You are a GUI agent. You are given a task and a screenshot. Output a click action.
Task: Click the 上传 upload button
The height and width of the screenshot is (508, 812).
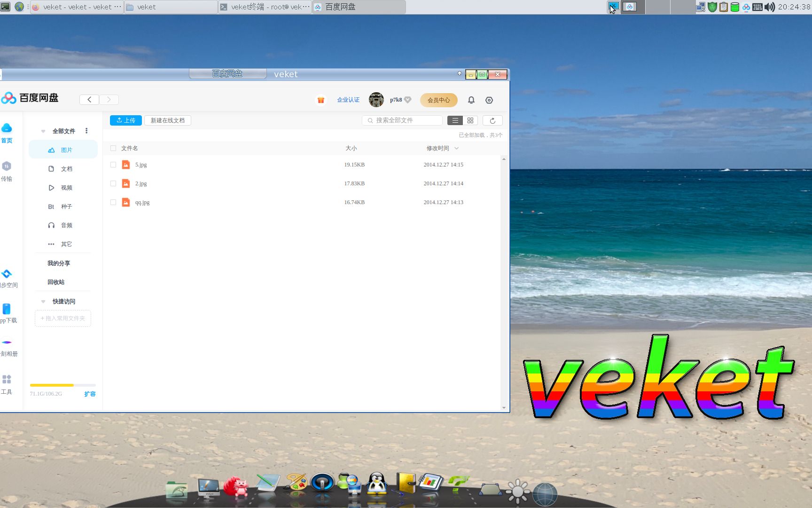(126, 120)
